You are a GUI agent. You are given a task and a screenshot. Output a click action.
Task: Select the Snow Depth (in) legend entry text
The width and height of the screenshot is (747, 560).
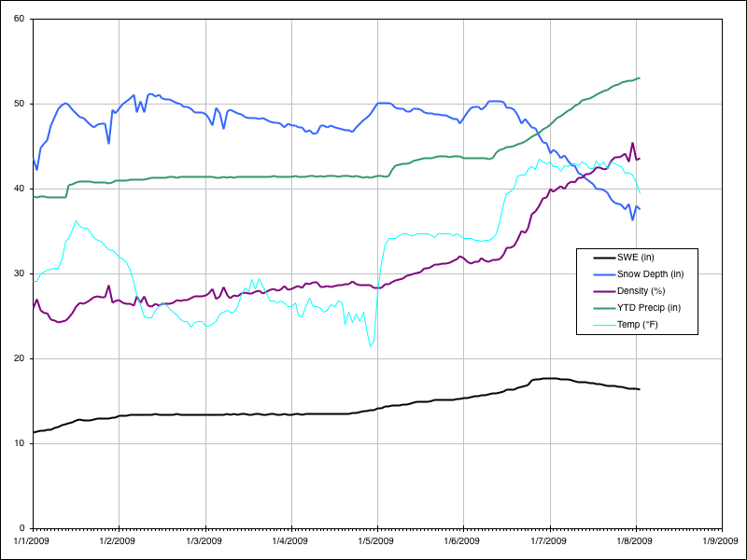click(651, 273)
